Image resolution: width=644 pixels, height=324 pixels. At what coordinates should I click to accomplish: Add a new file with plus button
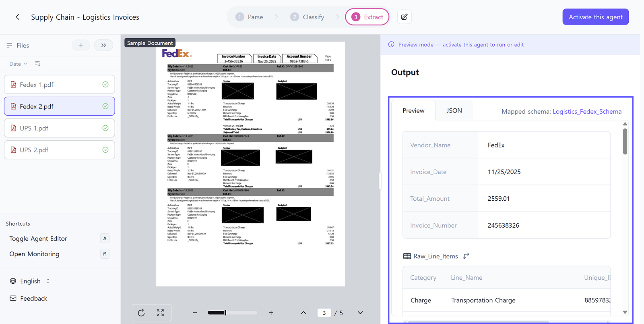tap(81, 45)
